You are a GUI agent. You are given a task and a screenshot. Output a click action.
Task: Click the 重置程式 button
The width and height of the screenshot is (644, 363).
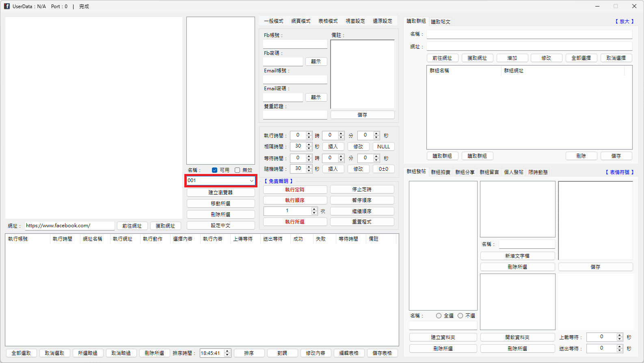(362, 222)
